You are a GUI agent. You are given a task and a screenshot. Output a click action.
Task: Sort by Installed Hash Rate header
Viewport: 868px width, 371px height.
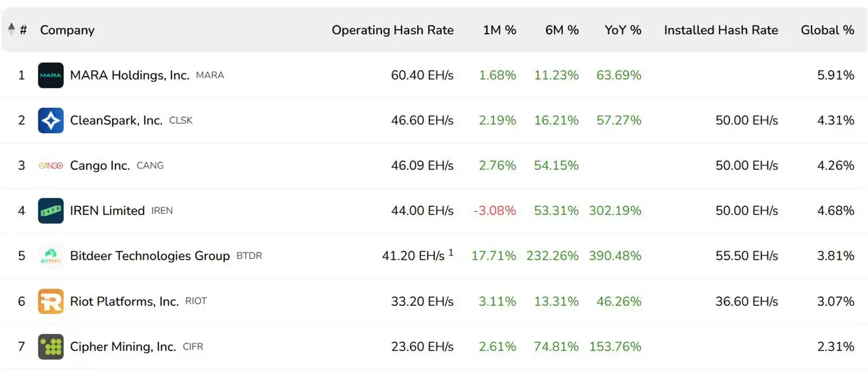(720, 30)
